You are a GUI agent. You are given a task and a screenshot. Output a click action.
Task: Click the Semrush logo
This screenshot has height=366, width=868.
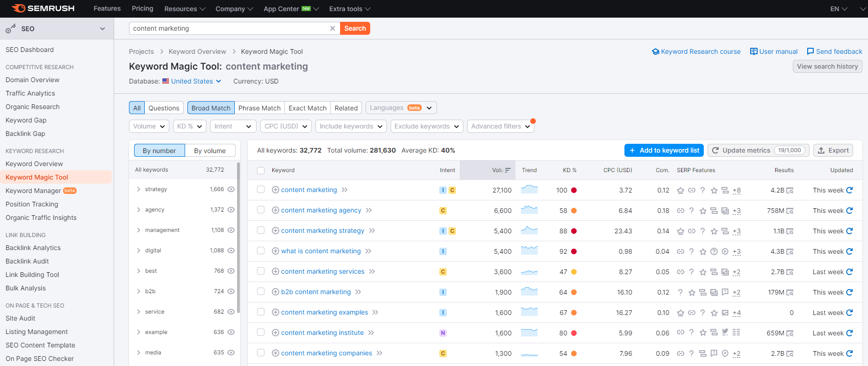coord(43,8)
